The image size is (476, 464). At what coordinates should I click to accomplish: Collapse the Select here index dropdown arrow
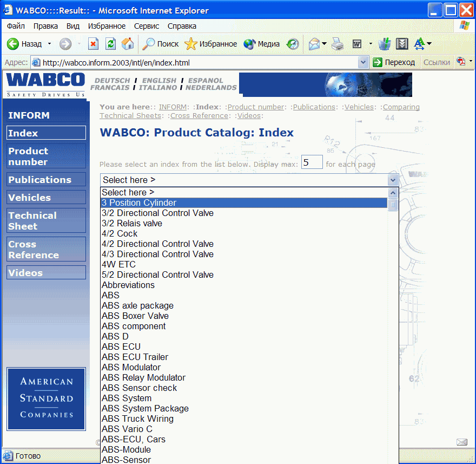[x=393, y=180]
